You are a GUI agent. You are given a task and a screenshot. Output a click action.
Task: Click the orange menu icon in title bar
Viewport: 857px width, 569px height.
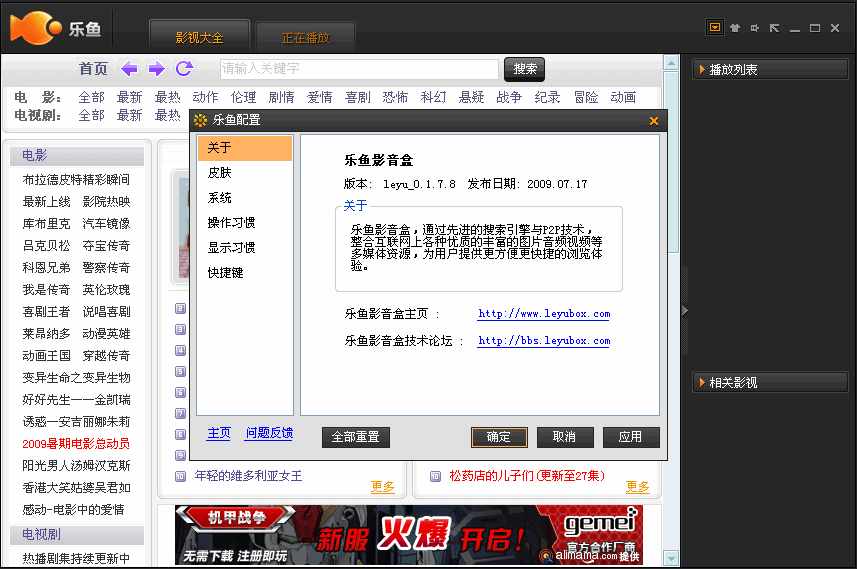[714, 27]
